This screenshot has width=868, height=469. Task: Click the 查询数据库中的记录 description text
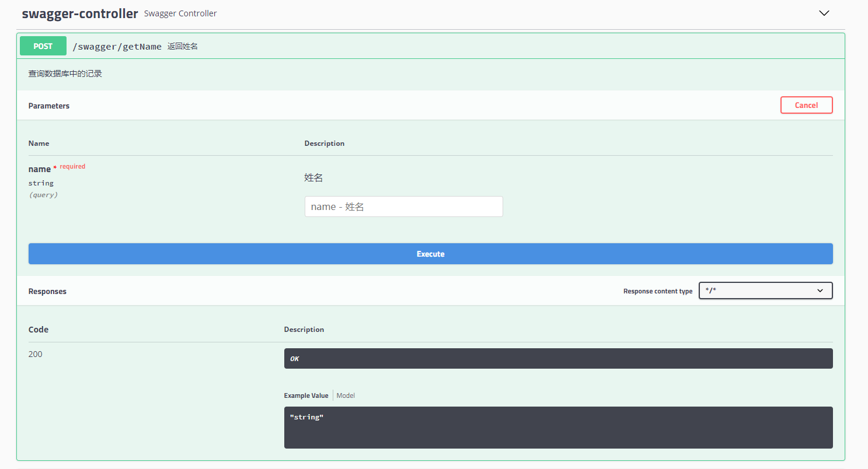[65, 74]
